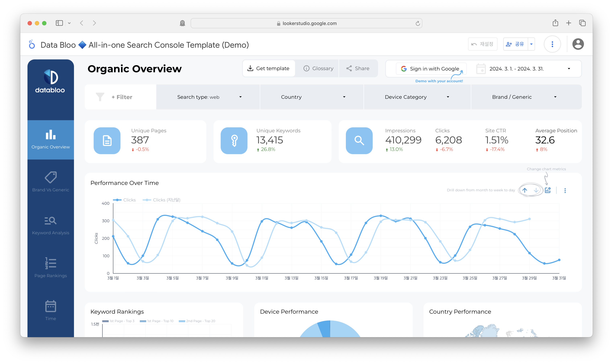The height and width of the screenshot is (364, 613).
Task: Click the drill up arrow icon
Action: coord(524,190)
